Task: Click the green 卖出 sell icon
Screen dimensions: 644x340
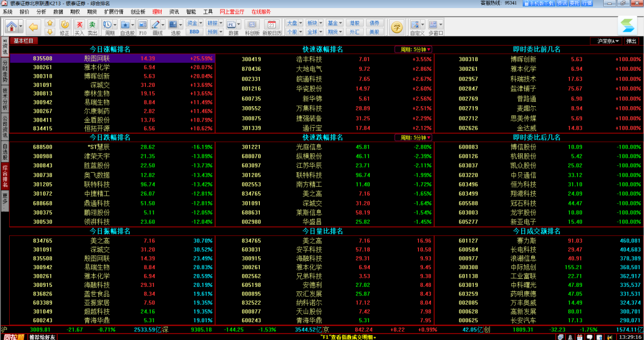Action: (x=92, y=27)
